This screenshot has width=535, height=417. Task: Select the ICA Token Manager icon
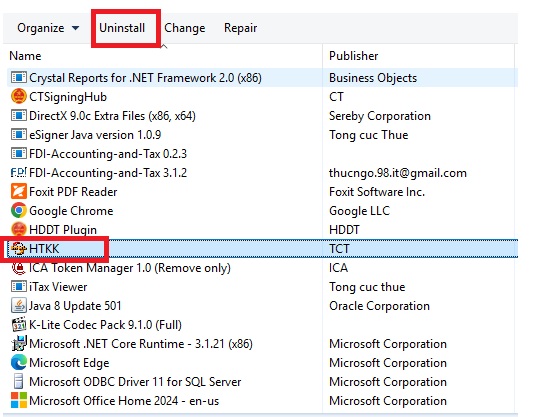(18, 268)
